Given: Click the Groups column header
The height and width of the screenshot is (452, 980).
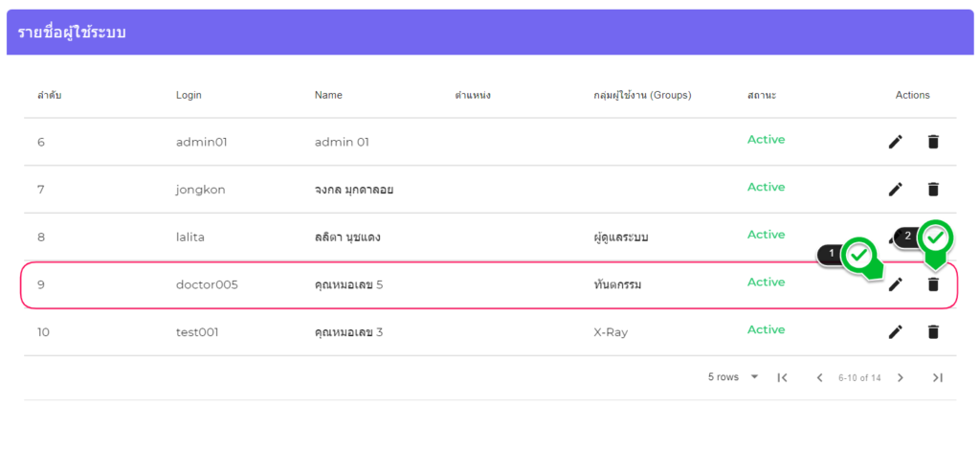Looking at the screenshot, I should pyautogui.click(x=641, y=95).
